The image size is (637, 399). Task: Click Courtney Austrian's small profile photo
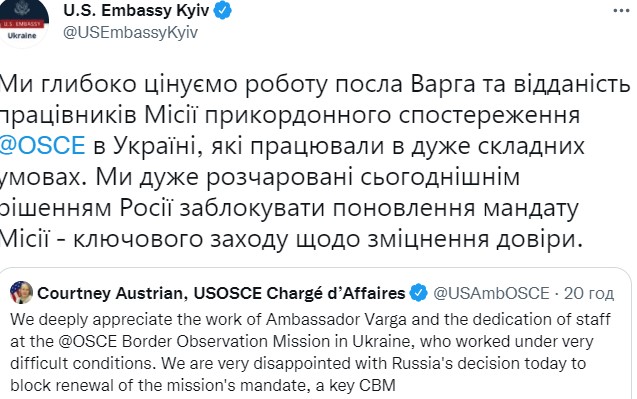click(x=22, y=292)
